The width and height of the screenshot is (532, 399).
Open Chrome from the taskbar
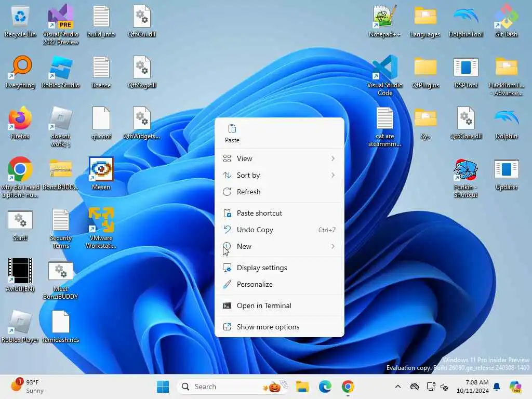[348, 387]
